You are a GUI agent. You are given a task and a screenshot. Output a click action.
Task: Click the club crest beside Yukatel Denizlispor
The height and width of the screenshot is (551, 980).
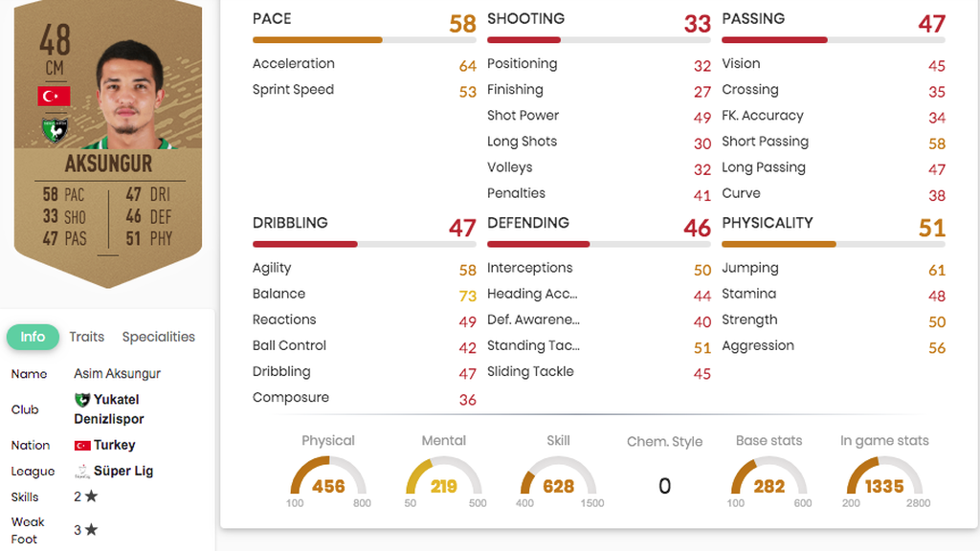82,400
